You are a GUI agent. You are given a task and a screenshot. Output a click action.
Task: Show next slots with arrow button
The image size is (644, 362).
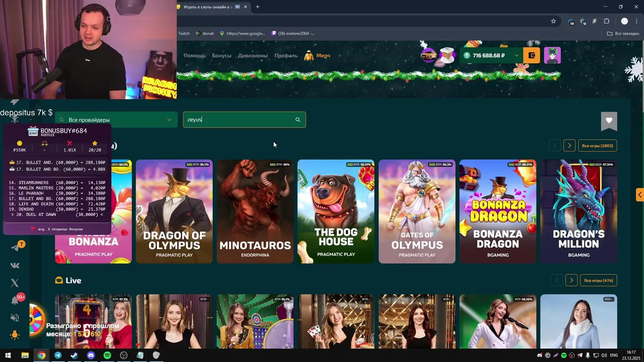(569, 146)
